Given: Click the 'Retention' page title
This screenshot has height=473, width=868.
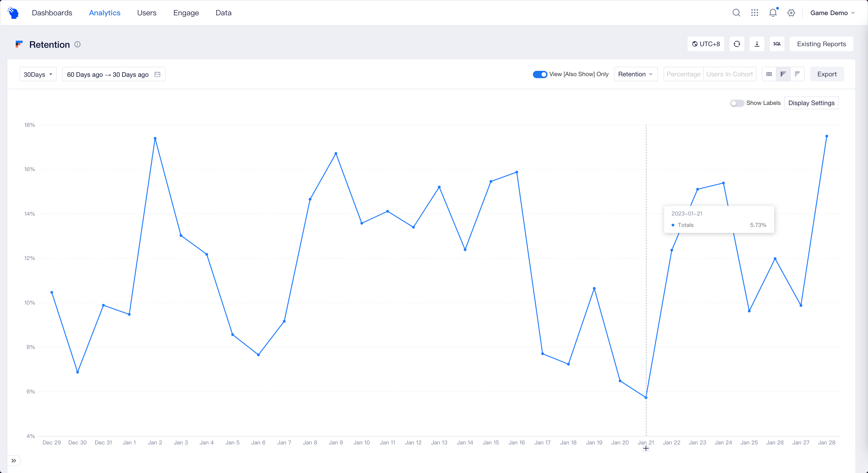Looking at the screenshot, I should point(50,45).
